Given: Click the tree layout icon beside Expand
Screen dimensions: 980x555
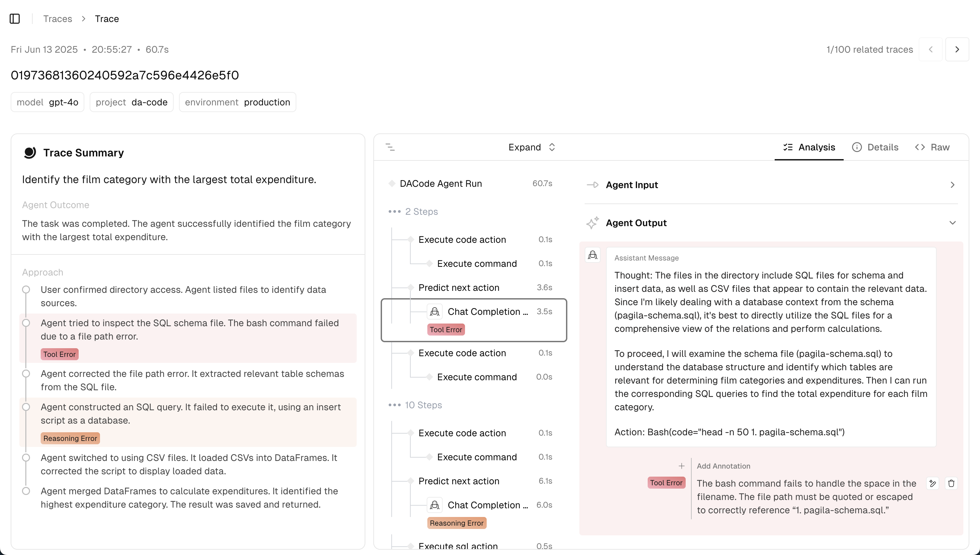Looking at the screenshot, I should click(x=390, y=147).
